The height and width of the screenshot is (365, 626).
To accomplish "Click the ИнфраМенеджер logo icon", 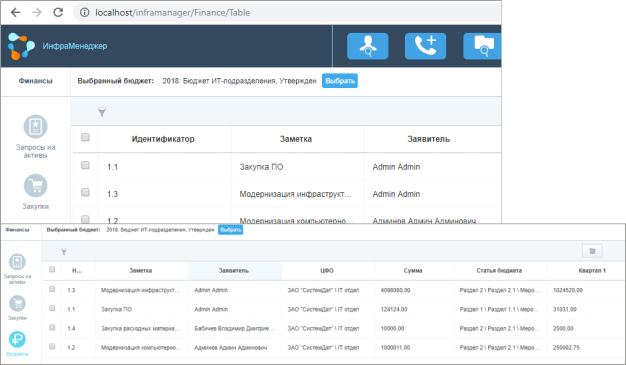I will point(21,46).
